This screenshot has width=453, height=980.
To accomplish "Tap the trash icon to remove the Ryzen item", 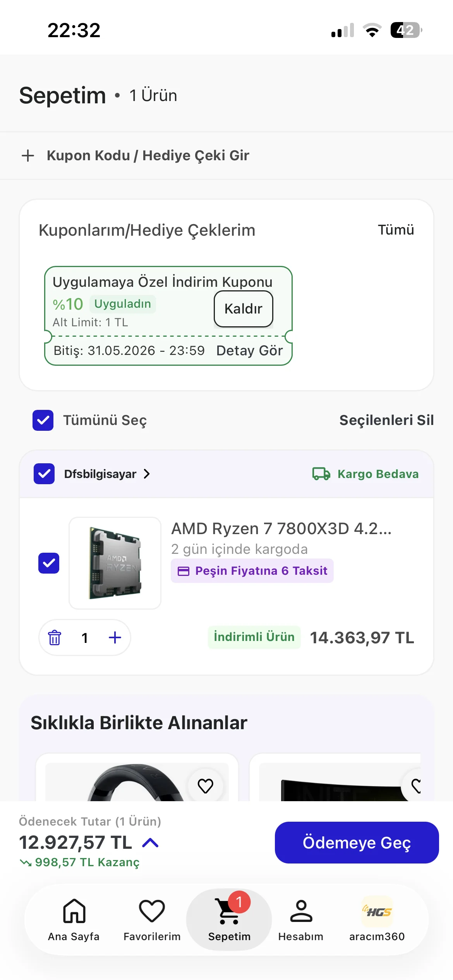I will 55,637.
